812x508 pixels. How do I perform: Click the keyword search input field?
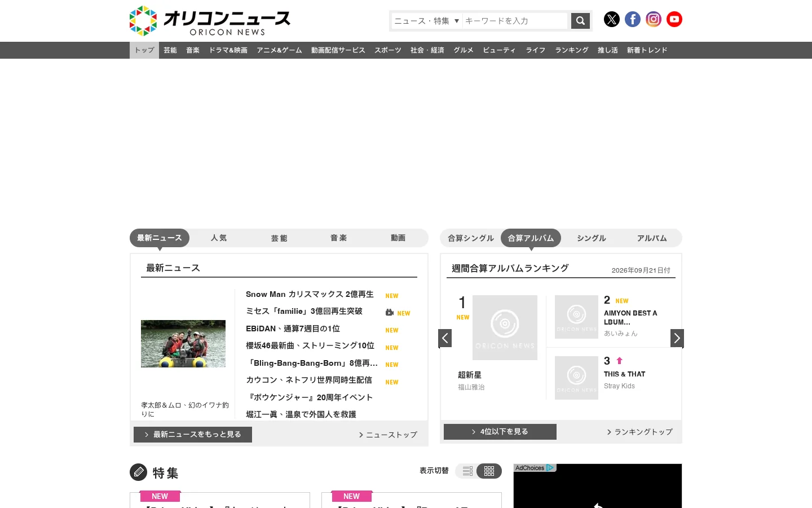(x=515, y=21)
